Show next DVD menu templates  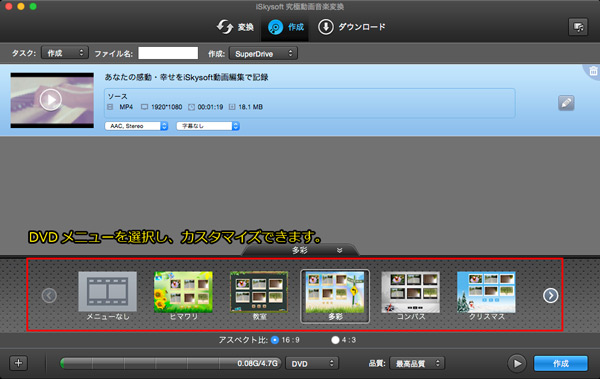[x=551, y=296]
